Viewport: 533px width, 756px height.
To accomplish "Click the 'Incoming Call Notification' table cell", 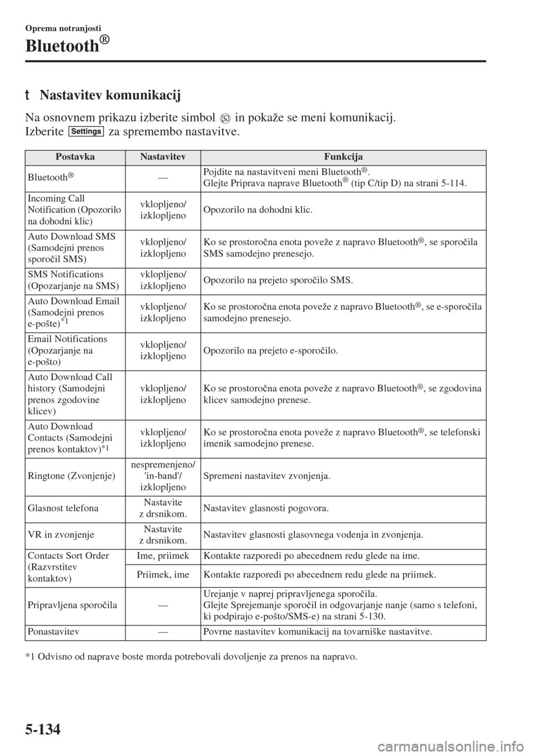I will pyautogui.click(x=75, y=210).
